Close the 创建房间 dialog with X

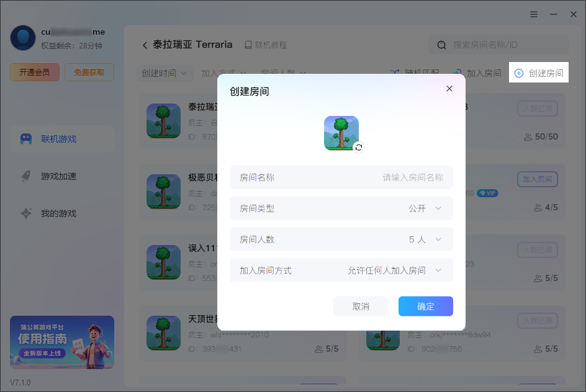coord(449,89)
